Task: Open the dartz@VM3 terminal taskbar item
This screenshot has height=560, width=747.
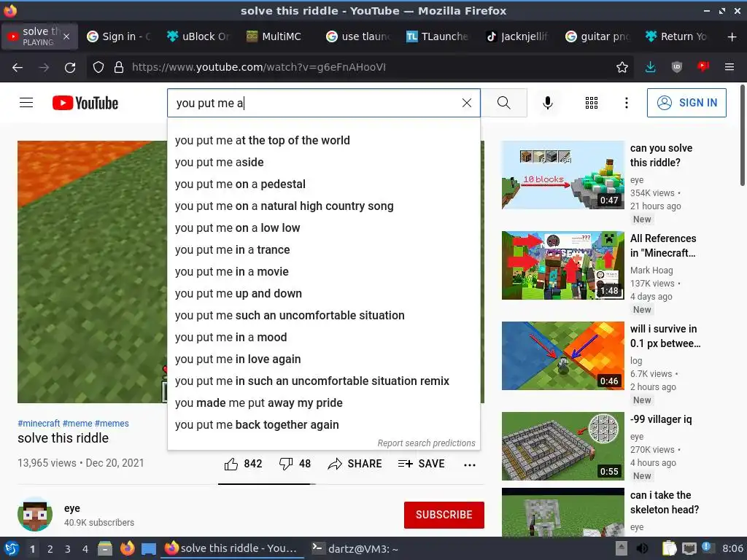Action: point(355,549)
